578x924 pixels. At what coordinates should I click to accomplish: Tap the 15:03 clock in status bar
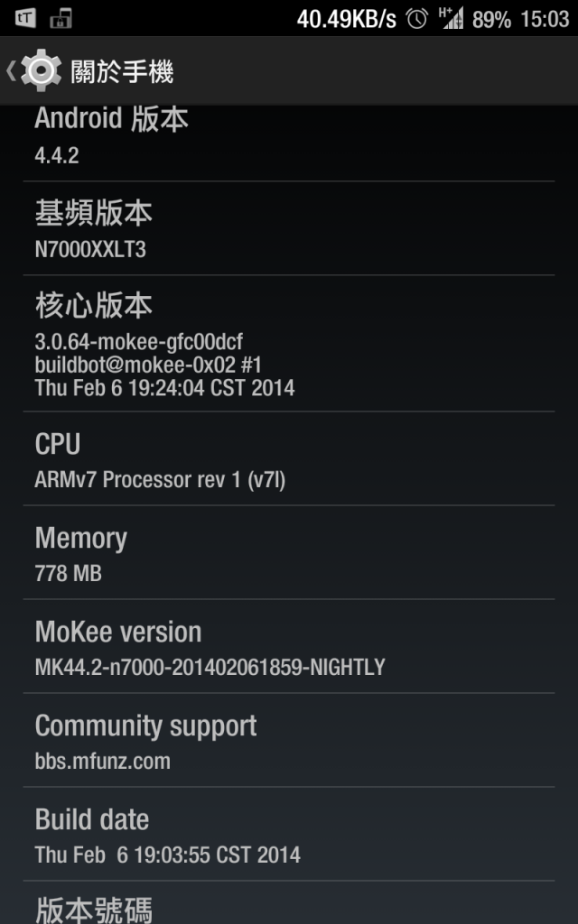click(545, 20)
